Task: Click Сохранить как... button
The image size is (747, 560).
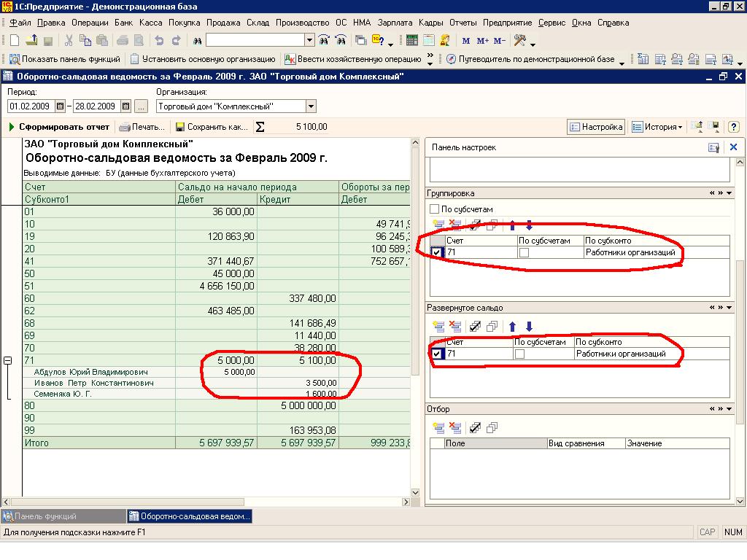Action: pyautogui.click(x=212, y=127)
